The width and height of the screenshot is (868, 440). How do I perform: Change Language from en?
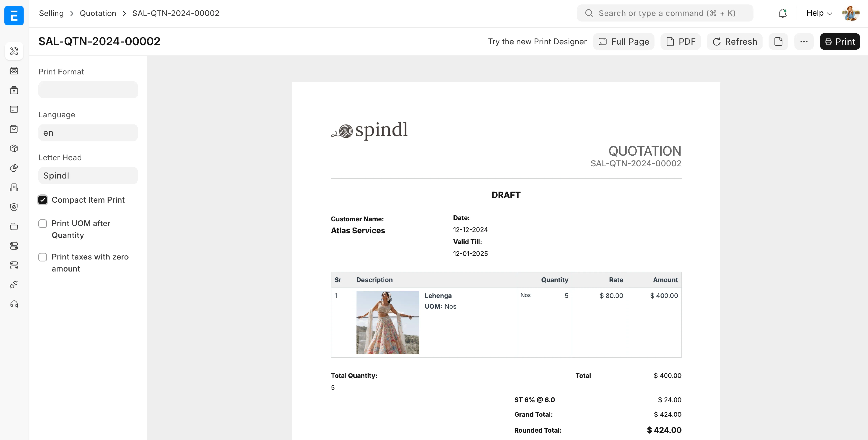(88, 132)
